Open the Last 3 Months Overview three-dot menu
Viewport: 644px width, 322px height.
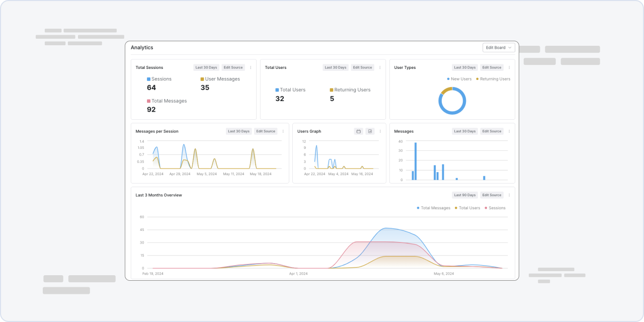click(509, 195)
